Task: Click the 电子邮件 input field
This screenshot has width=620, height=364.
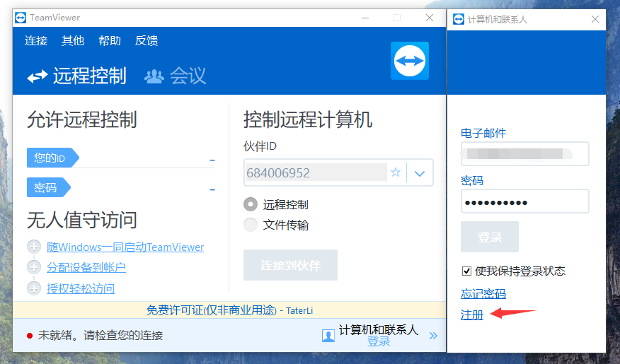Action: click(524, 153)
